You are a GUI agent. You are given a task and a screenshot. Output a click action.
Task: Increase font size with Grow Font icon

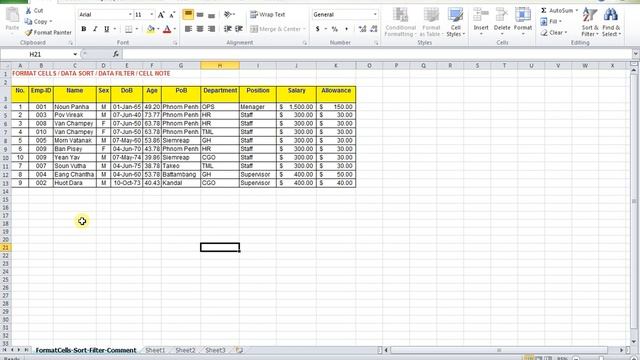coord(161,15)
